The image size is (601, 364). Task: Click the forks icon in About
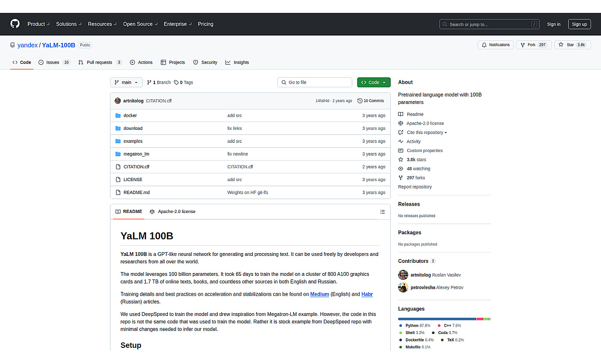coord(401,178)
